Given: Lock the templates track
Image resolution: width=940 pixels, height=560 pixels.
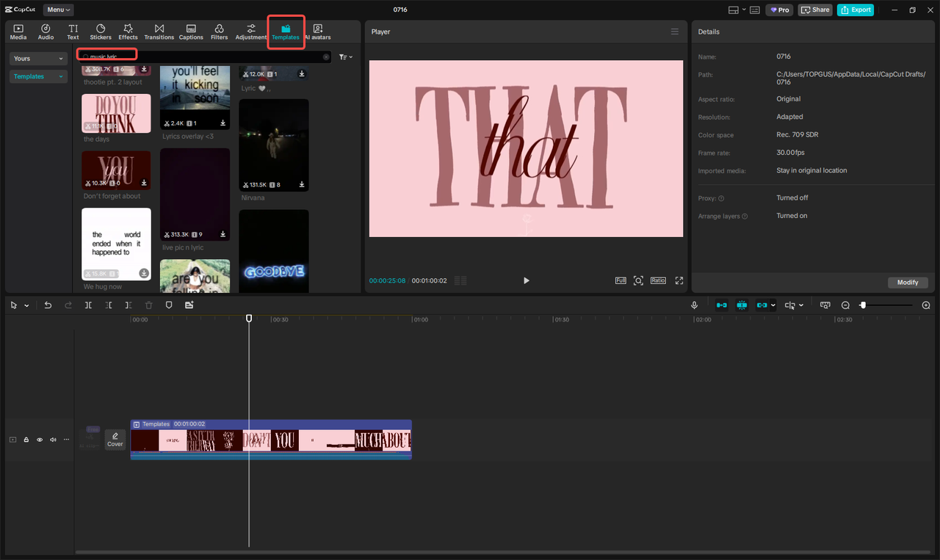Looking at the screenshot, I should click(x=26, y=439).
